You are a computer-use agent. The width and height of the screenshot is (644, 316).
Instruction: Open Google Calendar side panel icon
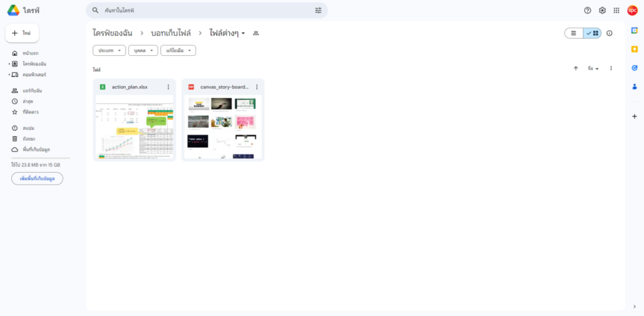(634, 31)
